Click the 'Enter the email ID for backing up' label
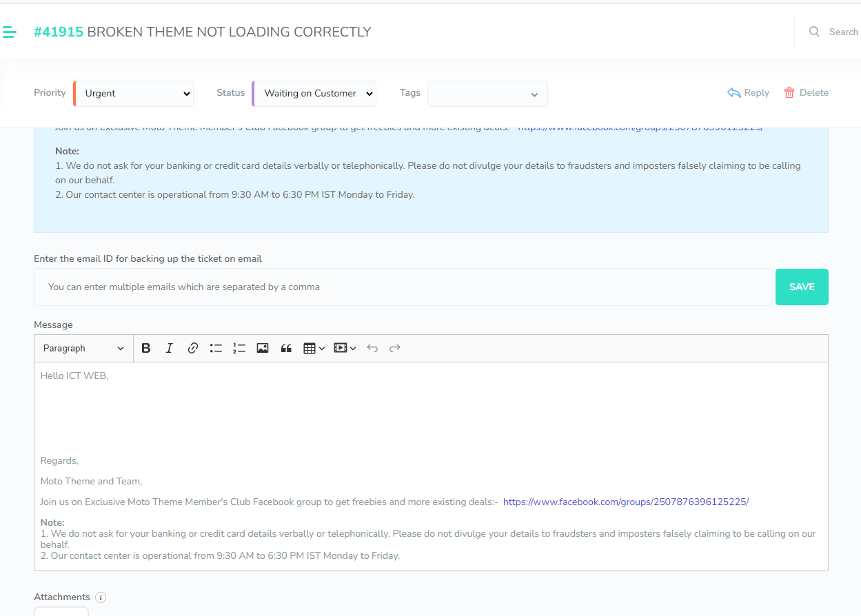This screenshot has height=616, width=861. coord(148,258)
